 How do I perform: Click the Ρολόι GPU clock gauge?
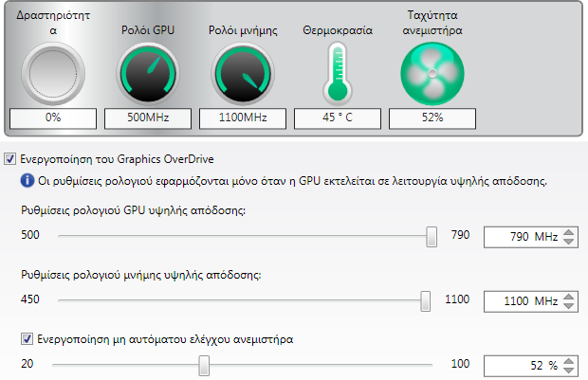pos(148,74)
